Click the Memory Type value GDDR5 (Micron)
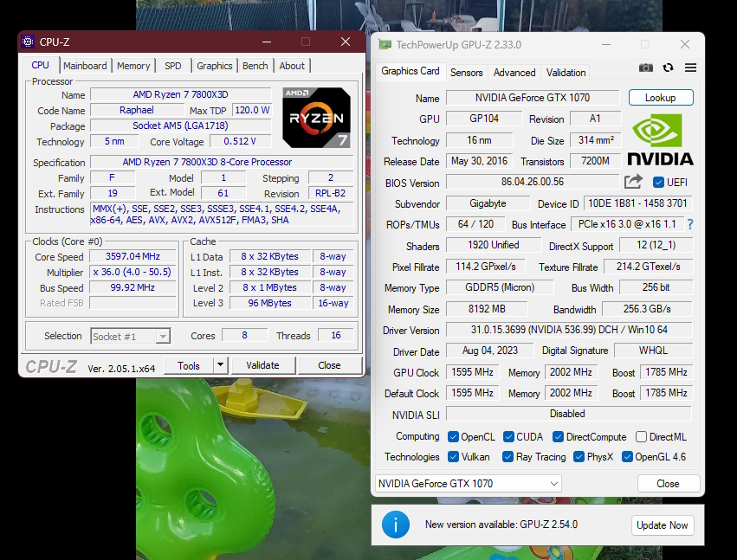Image resolution: width=737 pixels, height=560 pixels. [x=500, y=287]
